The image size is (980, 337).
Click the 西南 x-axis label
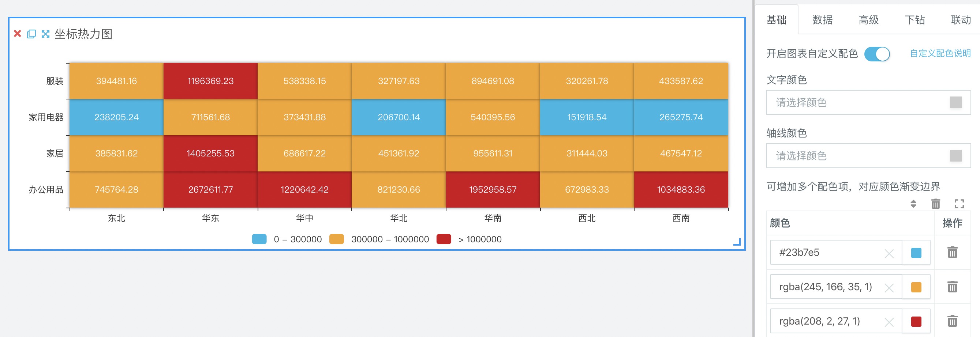click(x=681, y=218)
